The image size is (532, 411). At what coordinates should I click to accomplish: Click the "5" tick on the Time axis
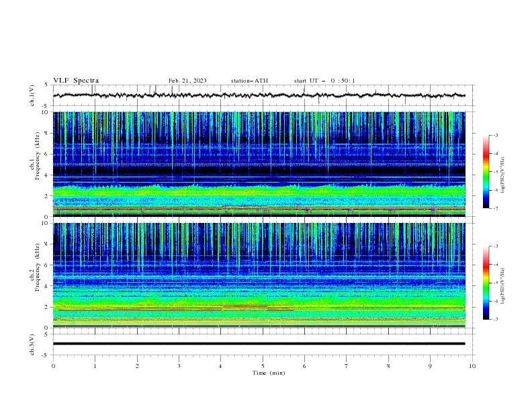263,366
